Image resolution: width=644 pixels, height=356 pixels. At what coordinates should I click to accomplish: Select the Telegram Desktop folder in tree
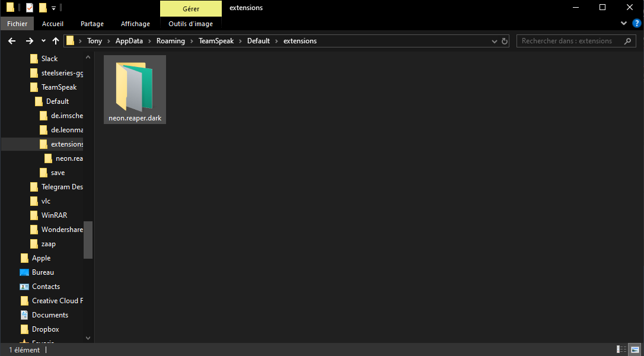click(62, 187)
